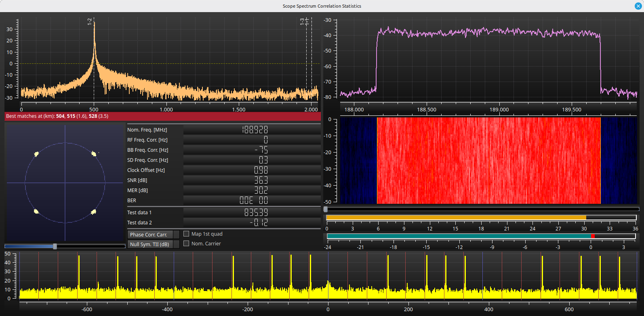Click the 1-3 marker in correlation plot
The image size is (644, 316).
click(302, 22)
